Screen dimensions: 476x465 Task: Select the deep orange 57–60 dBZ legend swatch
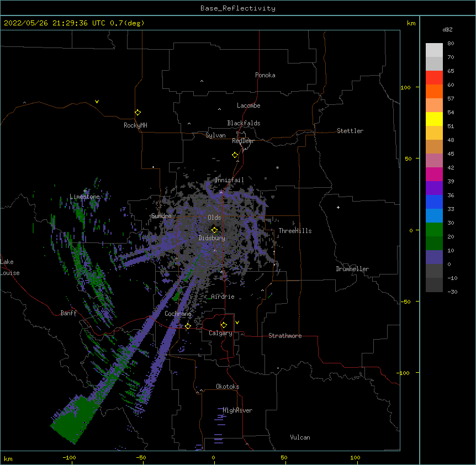(x=434, y=91)
